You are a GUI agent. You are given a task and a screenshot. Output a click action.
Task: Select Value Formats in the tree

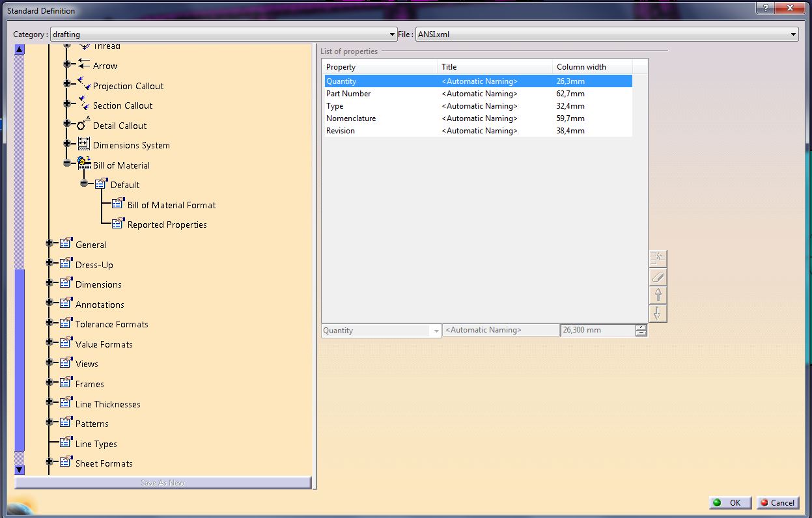104,344
